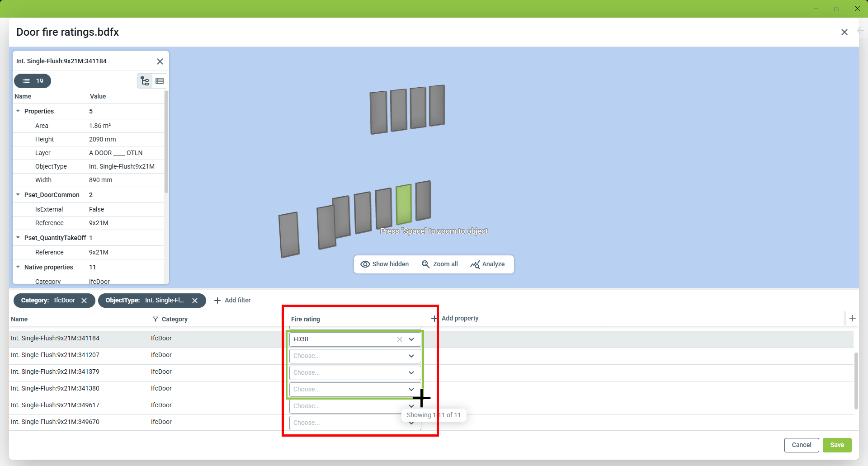The width and height of the screenshot is (868, 466).
Task: Click the plus icon at far right of header
Action: pyautogui.click(x=852, y=318)
